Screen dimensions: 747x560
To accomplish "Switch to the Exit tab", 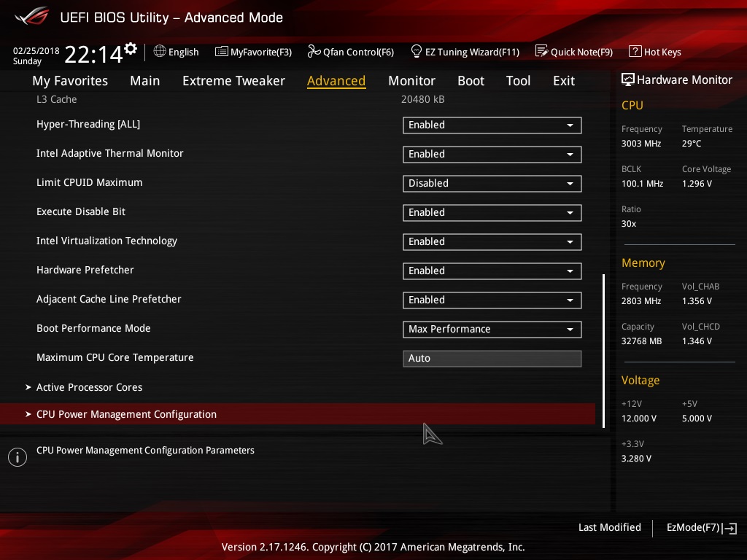I will click(564, 81).
